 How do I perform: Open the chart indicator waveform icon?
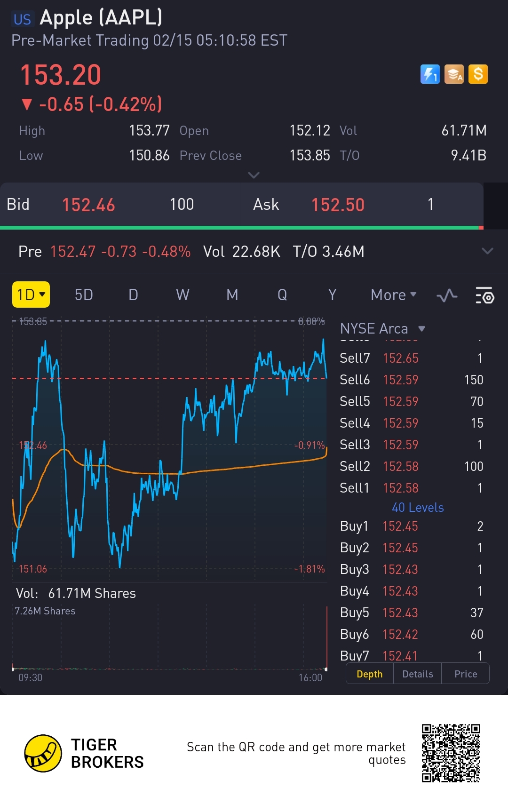coord(447,295)
